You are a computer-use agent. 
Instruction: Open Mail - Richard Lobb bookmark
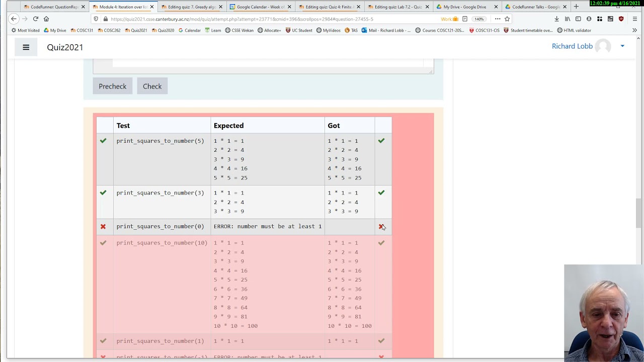coord(386,30)
